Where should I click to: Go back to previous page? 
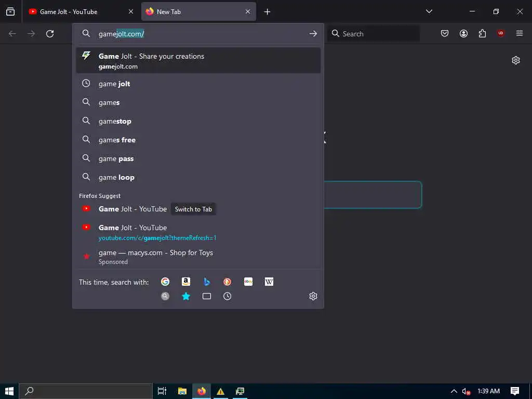tap(12, 34)
